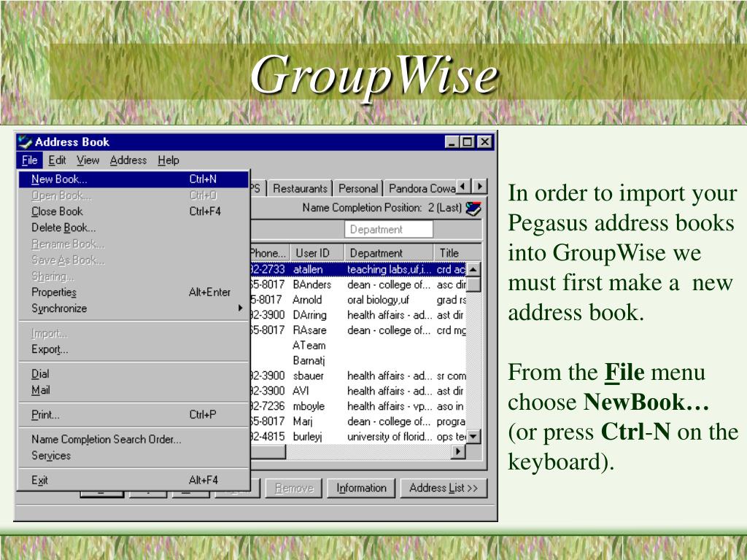Sort by the Department column header
747x560 pixels.
coord(389,253)
